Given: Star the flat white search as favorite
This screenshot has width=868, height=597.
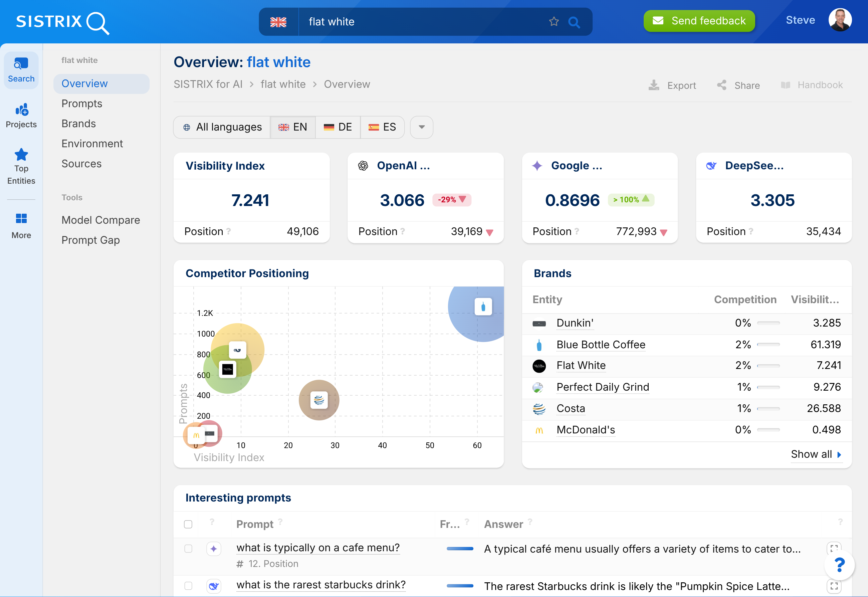Looking at the screenshot, I should [554, 22].
